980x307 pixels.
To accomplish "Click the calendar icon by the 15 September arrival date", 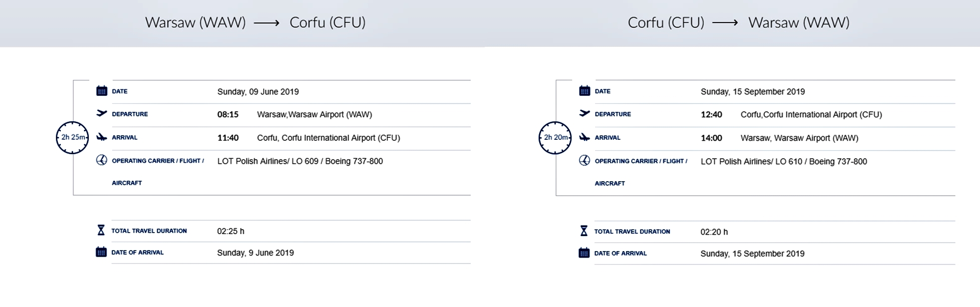I will (x=584, y=253).
